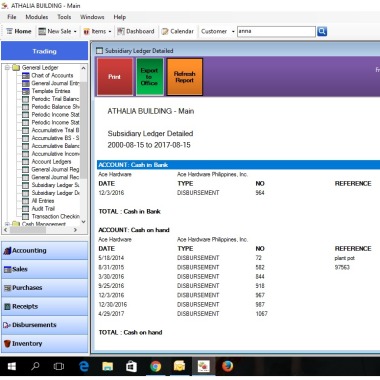Click the Accumulative BS item icon
Viewport: 380px width, 380px height.
(x=26, y=138)
